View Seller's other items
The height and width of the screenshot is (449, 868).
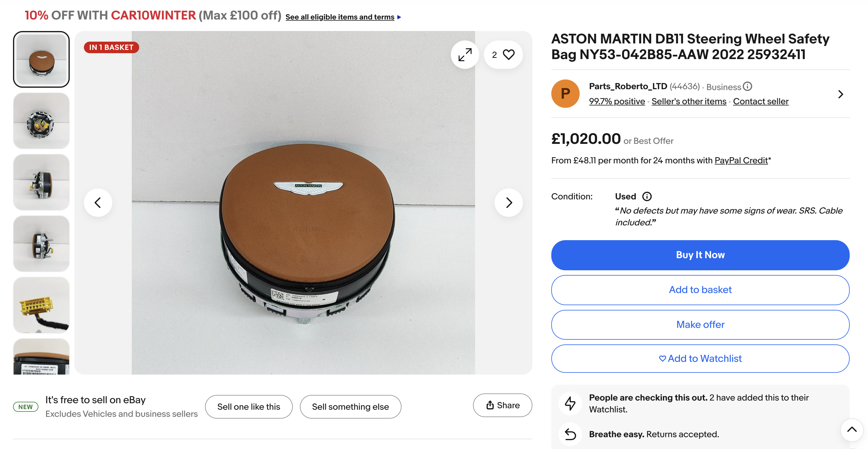[688, 101]
